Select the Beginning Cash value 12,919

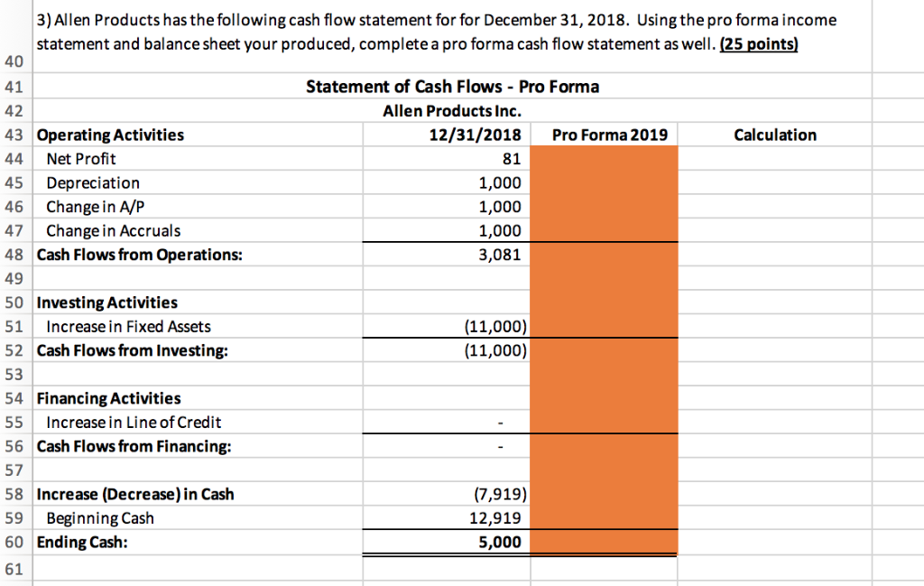click(495, 518)
